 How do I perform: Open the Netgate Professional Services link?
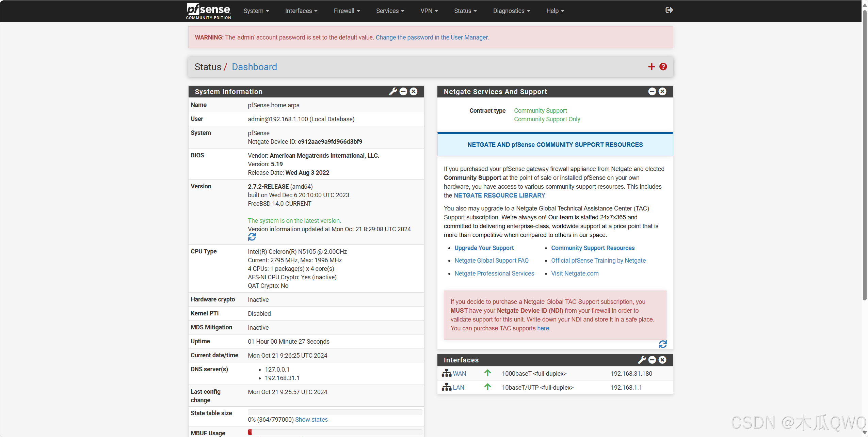[x=494, y=274]
